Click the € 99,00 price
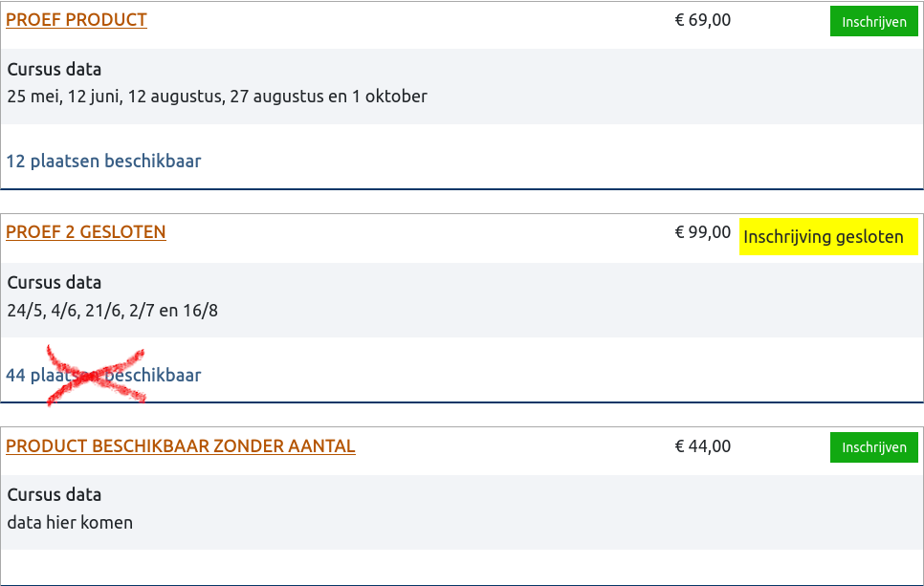This screenshot has height=586, width=924. (x=702, y=231)
